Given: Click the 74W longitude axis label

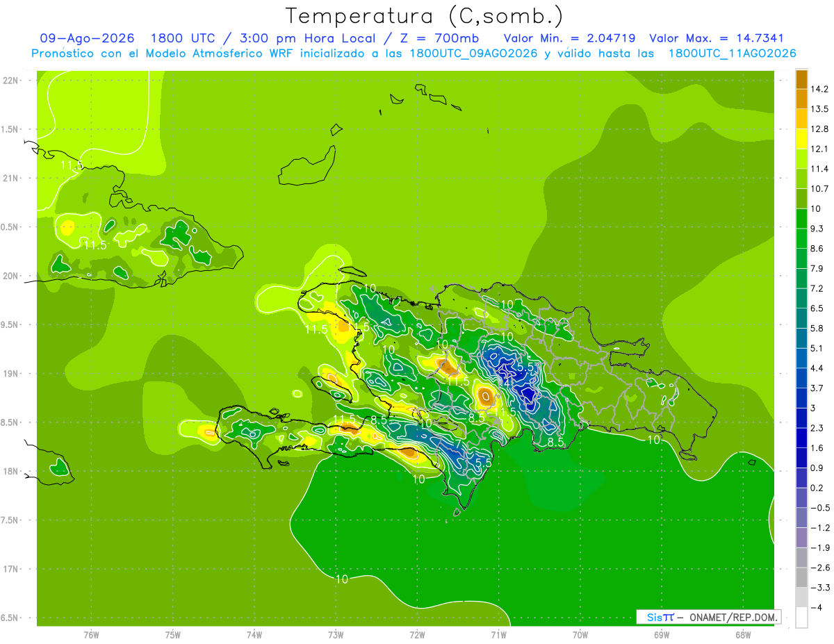Looking at the screenshot, I should pyautogui.click(x=254, y=634).
